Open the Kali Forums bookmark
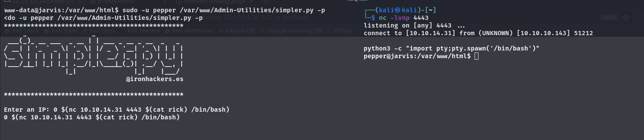This screenshot has height=140, width=644. (x=140, y=31)
